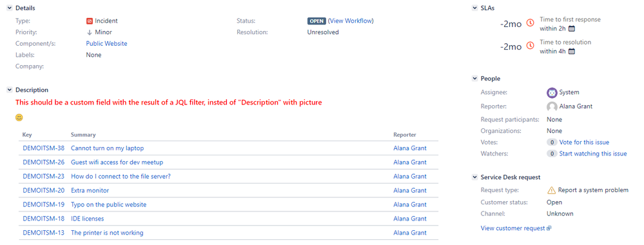Image resolution: width=644 pixels, height=245 pixels.
Task: Open issue DEMOITSM-13
Action: (44, 233)
